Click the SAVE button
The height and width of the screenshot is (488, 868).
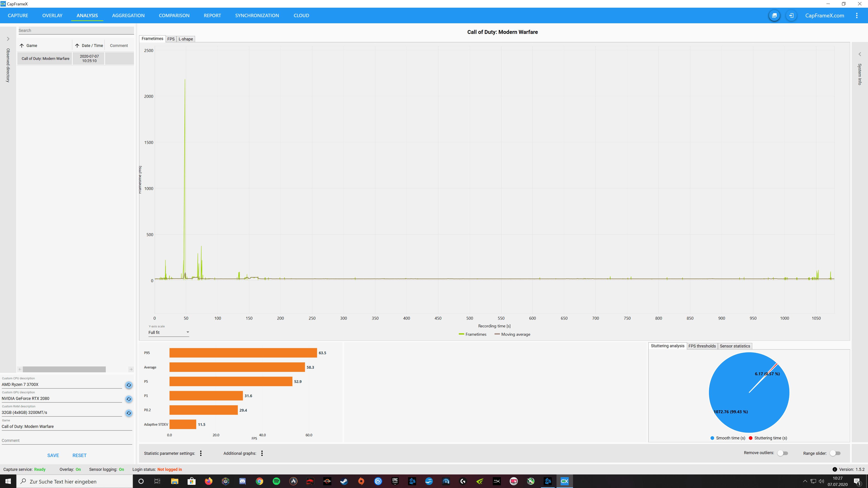coord(53,455)
